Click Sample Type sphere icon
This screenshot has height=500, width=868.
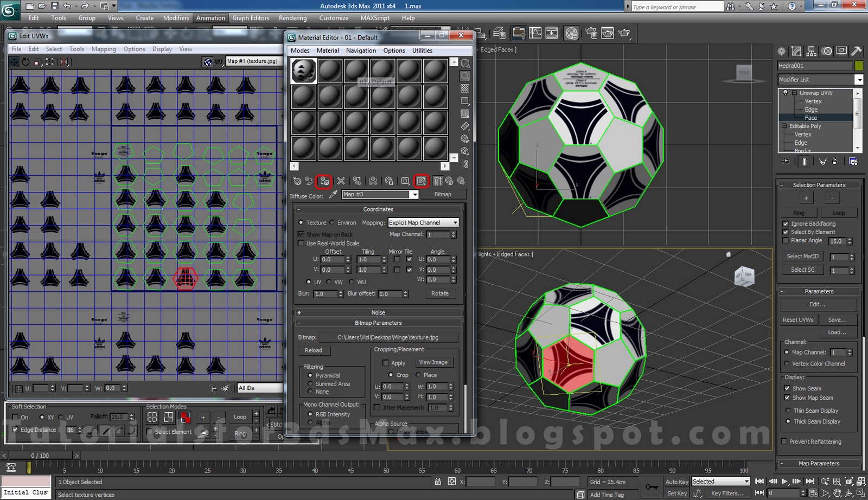coord(465,63)
